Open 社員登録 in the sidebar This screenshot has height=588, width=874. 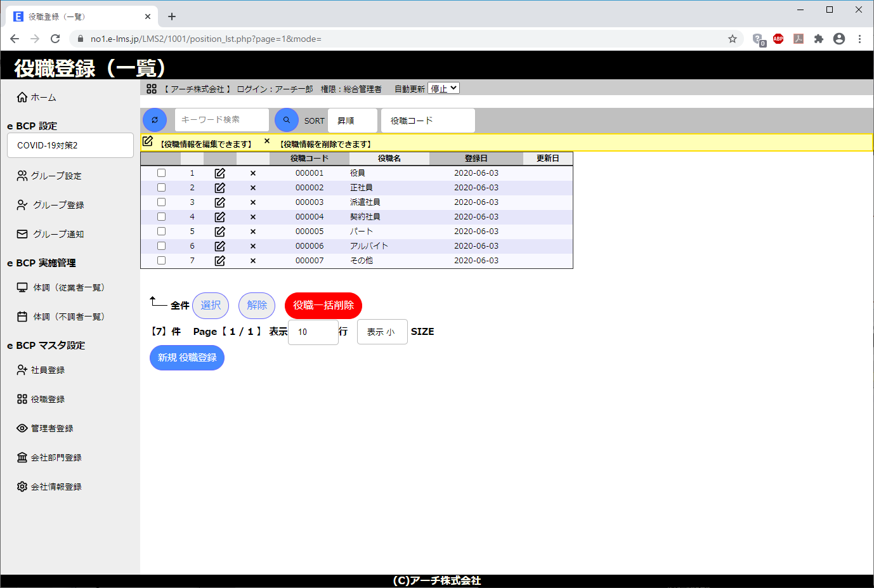pyautogui.click(x=48, y=370)
